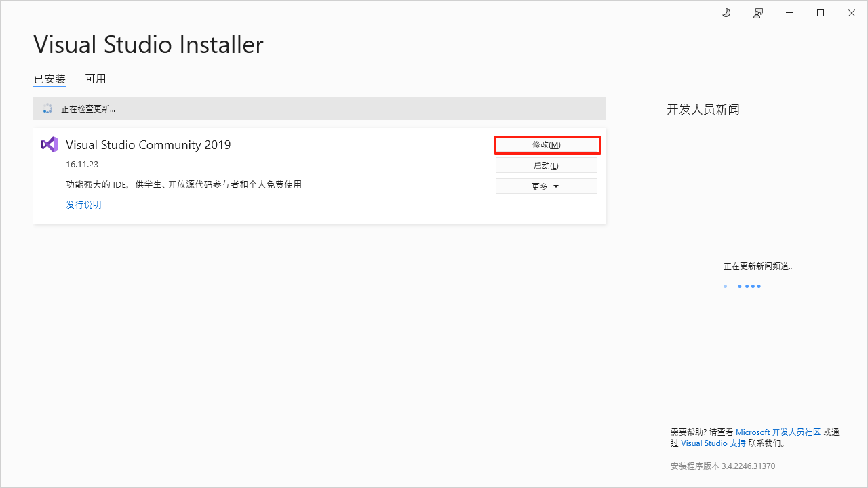The width and height of the screenshot is (868, 488).
Task: Open the Visual Studio 支持 link
Action: coord(713,443)
